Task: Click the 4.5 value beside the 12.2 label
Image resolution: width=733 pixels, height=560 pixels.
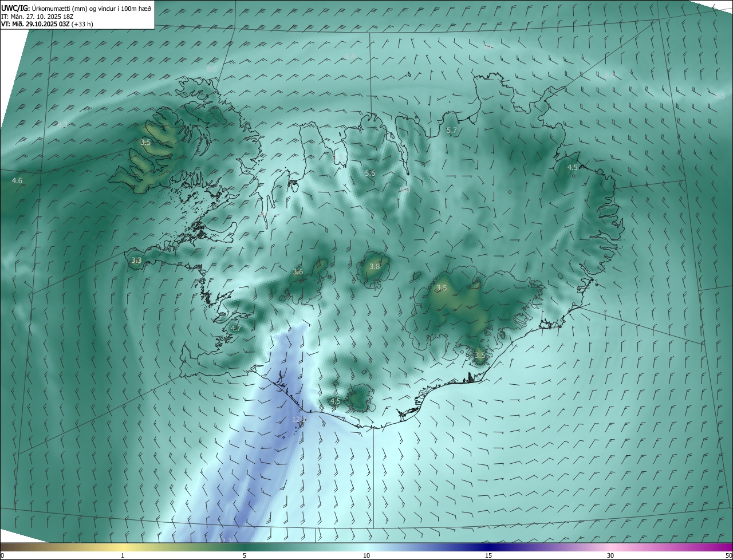Action: 336,401
